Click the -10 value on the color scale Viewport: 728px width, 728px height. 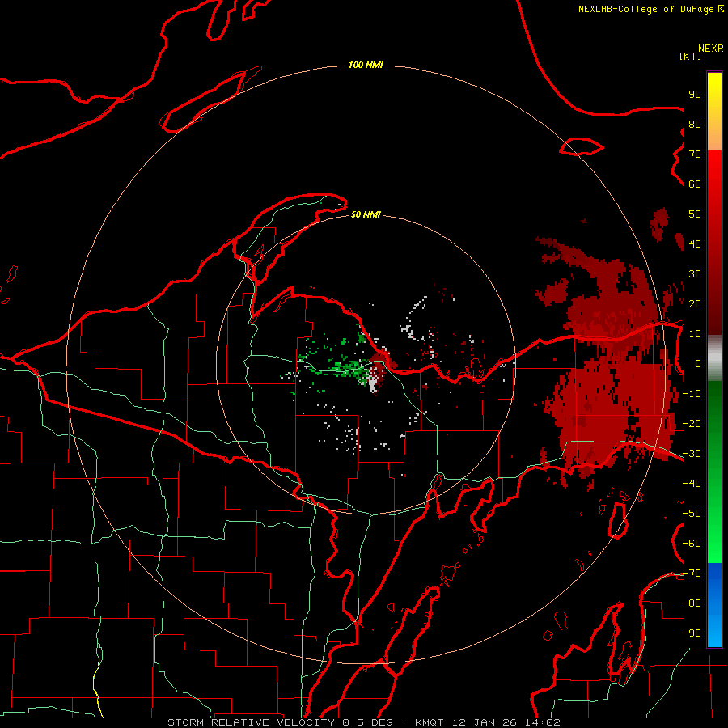[x=692, y=394]
